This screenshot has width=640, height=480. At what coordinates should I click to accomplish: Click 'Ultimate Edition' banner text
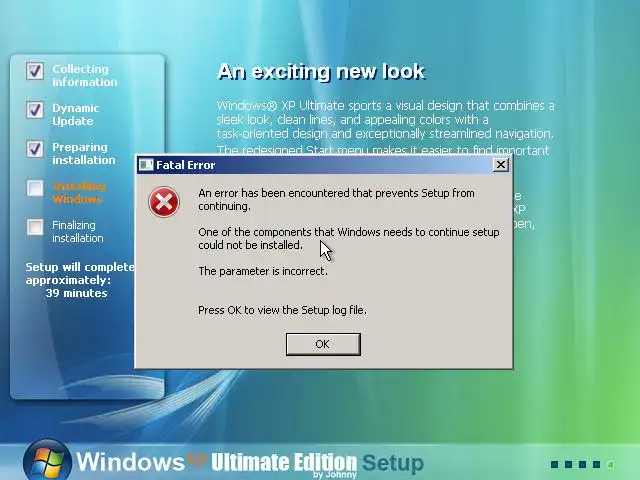pos(284,462)
